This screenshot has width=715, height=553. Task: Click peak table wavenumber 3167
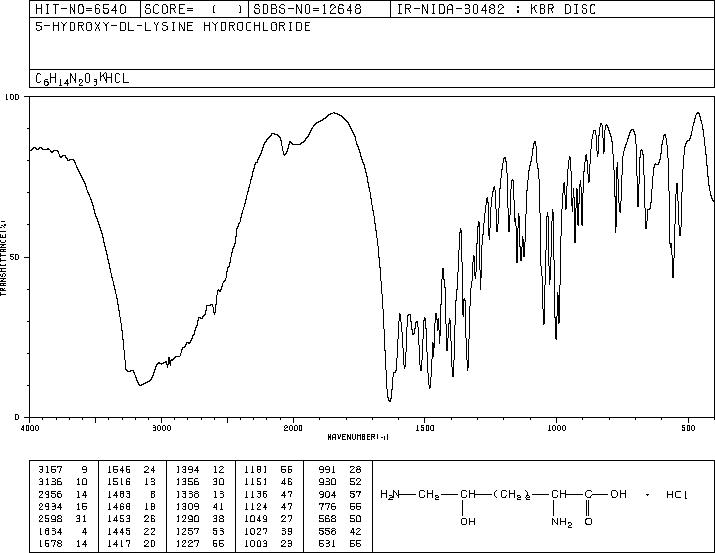[x=50, y=470]
